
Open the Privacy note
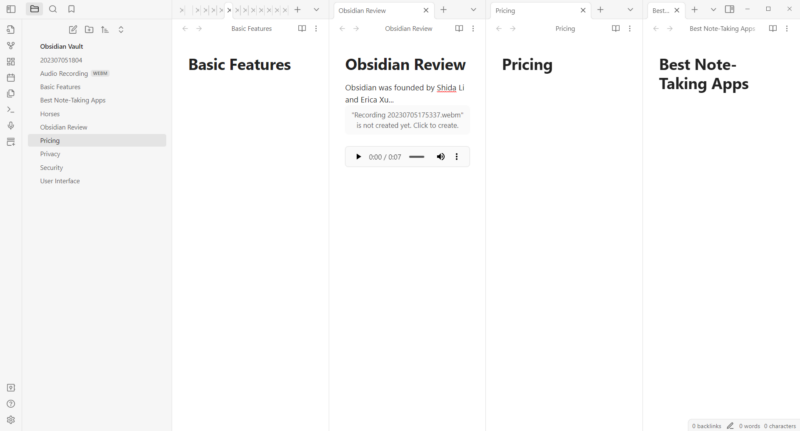pos(97,154)
